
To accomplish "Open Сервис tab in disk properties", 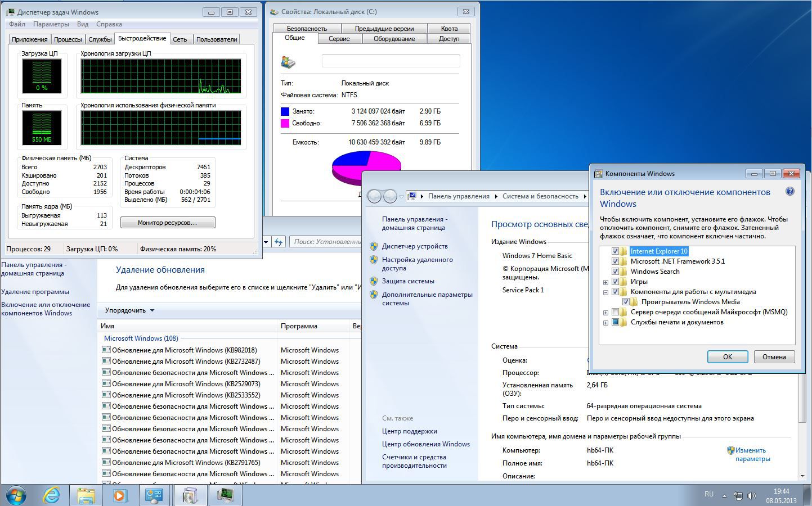I will point(339,39).
